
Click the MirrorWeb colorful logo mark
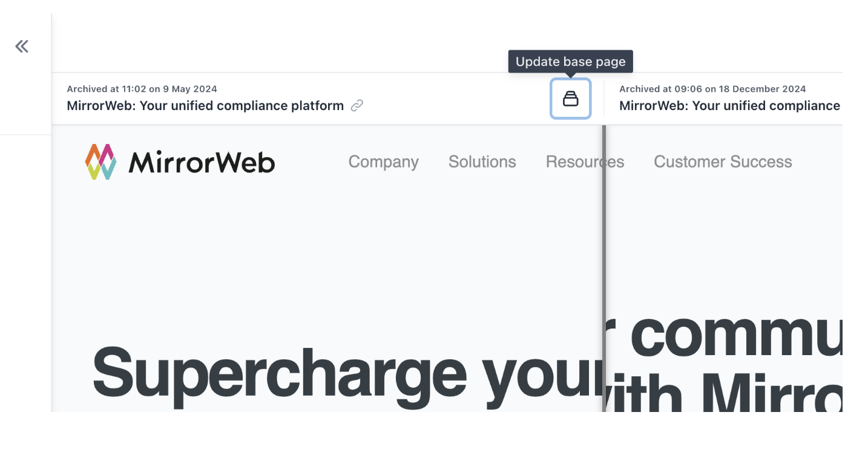coord(100,162)
